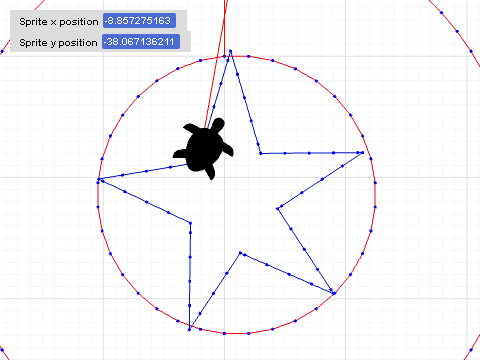Click the star's lower-right tip on the circle
The image size is (480, 360).
pyautogui.click(x=334, y=293)
